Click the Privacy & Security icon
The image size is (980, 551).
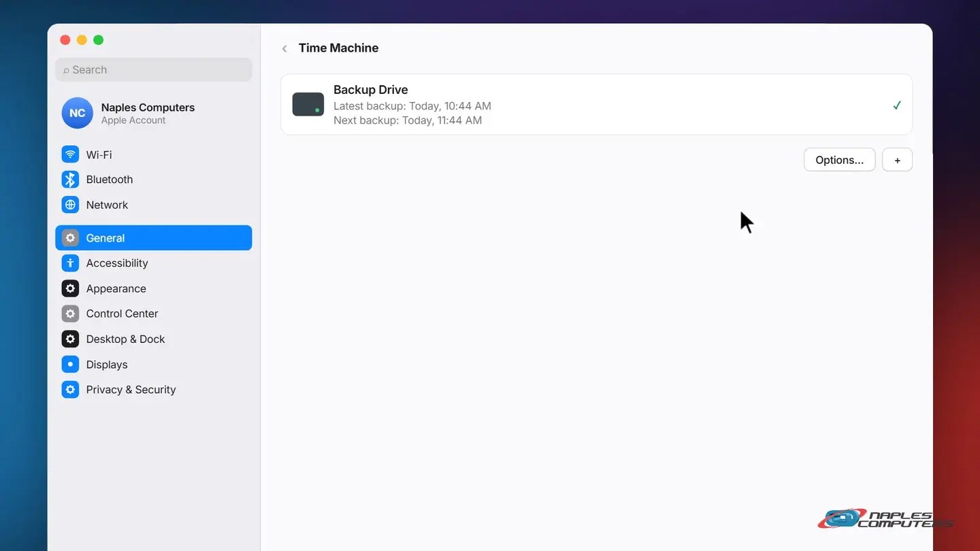pyautogui.click(x=70, y=390)
